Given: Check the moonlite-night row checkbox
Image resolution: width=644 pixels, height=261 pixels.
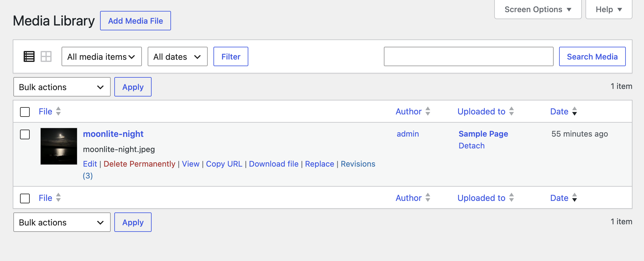Looking at the screenshot, I should 25,134.
